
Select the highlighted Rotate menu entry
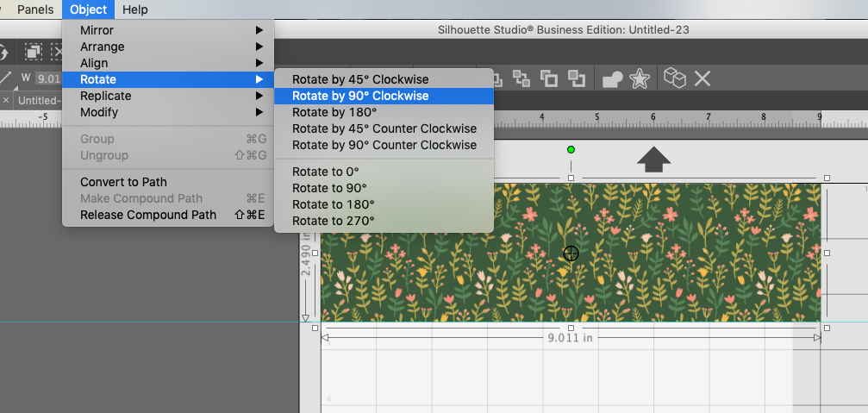coord(168,79)
